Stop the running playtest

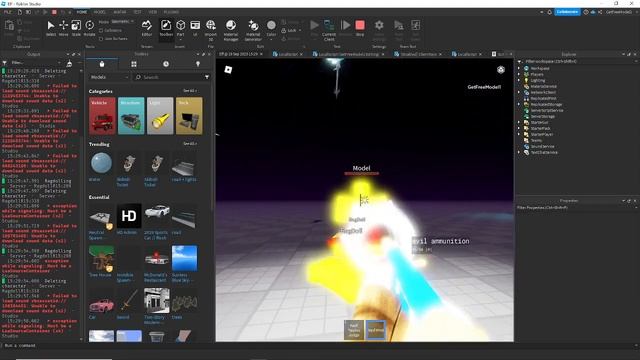360,28
